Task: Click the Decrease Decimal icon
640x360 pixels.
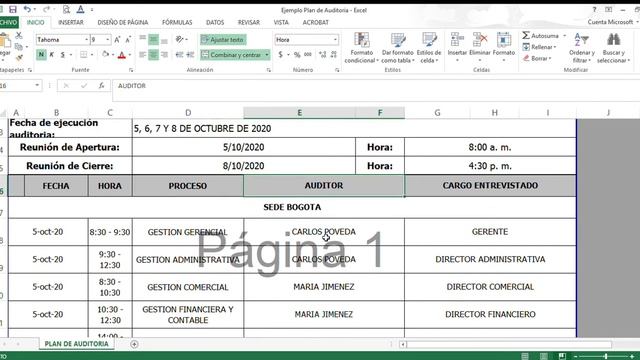Action: (x=334, y=54)
